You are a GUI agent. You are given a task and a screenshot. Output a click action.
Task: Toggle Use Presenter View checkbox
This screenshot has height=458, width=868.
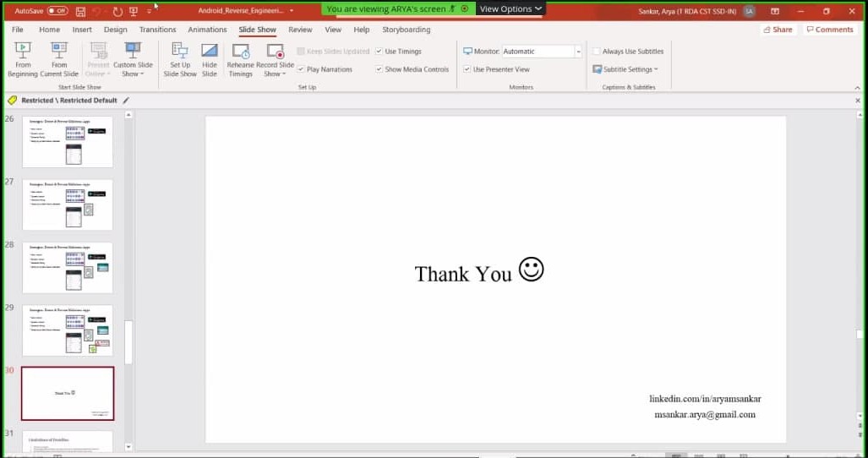point(467,69)
